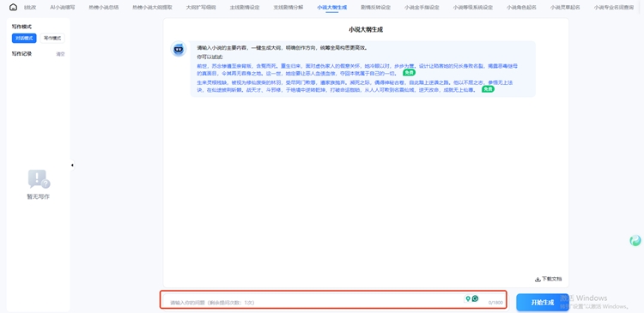Image resolution: width=644 pixels, height=313 pixels.
Task: Open the floating green assistant icon at right edge
Action: (x=635, y=240)
